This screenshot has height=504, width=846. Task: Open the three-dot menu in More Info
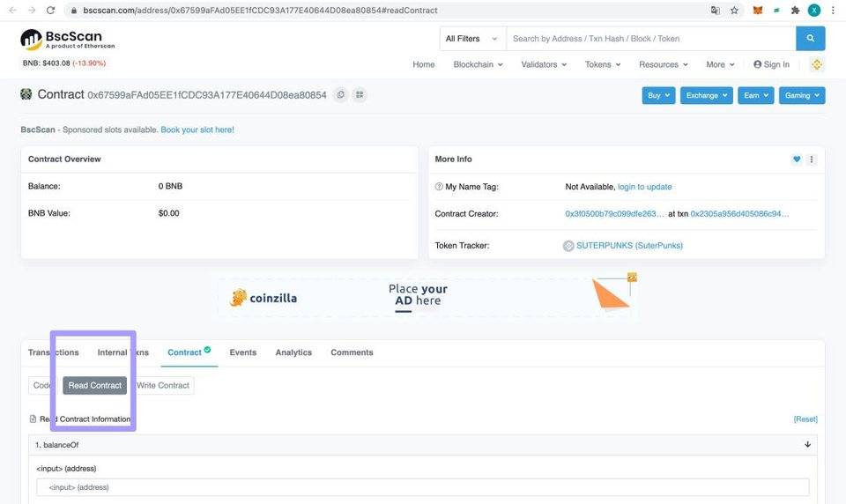(812, 159)
